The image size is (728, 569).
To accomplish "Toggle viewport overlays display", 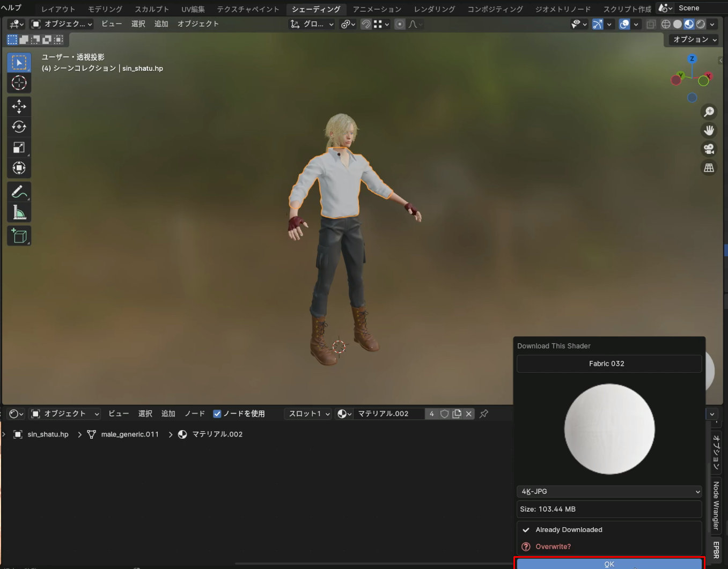I will click(624, 24).
